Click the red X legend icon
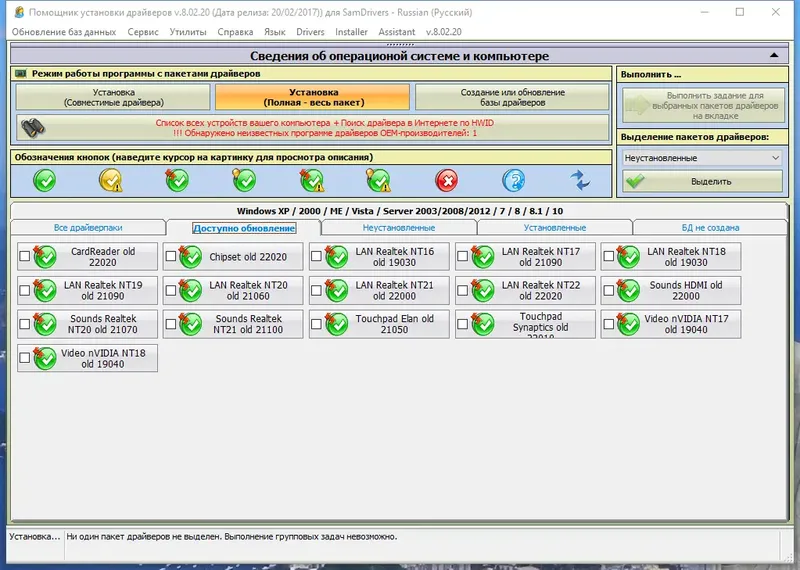Image resolution: width=800 pixels, height=570 pixels. (447, 181)
